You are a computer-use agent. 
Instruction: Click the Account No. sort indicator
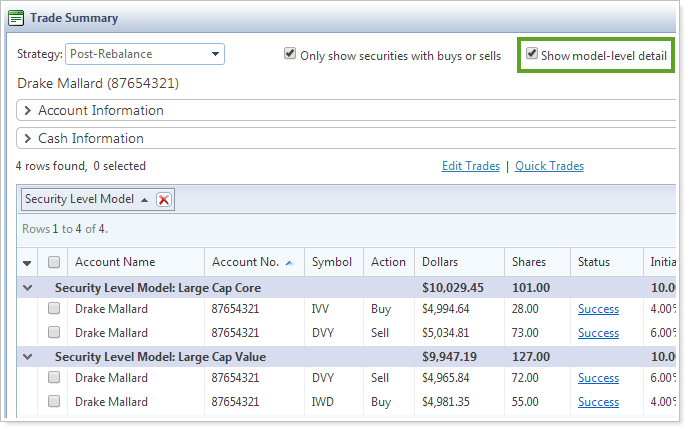tap(289, 263)
